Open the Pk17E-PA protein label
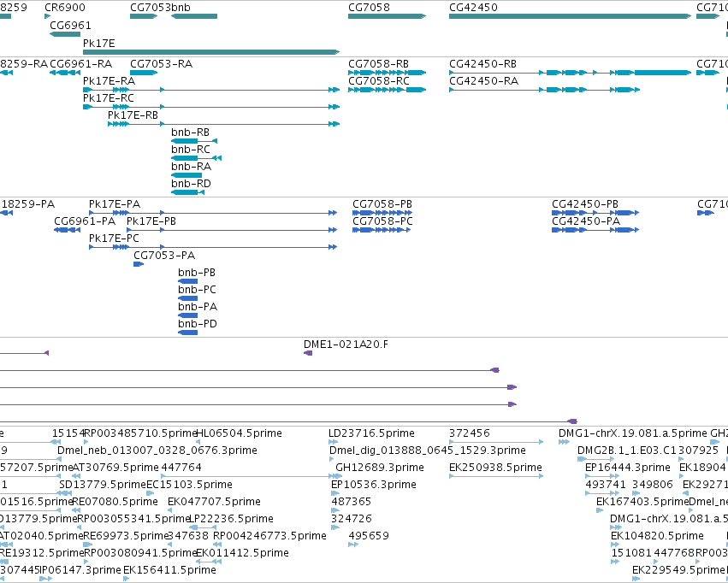Screen dimensions: 728x583 [x=115, y=204]
